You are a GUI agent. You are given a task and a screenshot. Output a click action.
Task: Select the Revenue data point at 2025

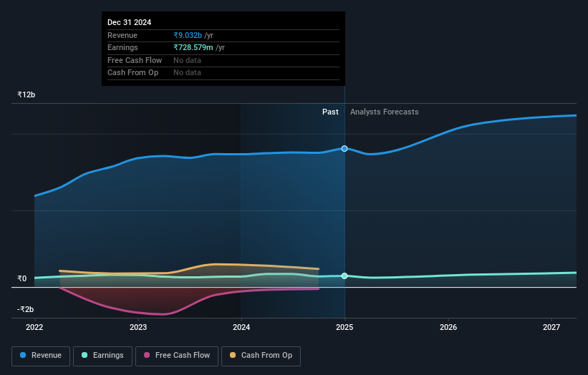click(344, 149)
